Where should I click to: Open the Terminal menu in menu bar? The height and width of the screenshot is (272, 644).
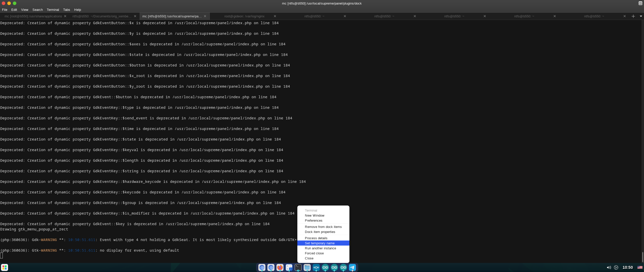click(53, 10)
